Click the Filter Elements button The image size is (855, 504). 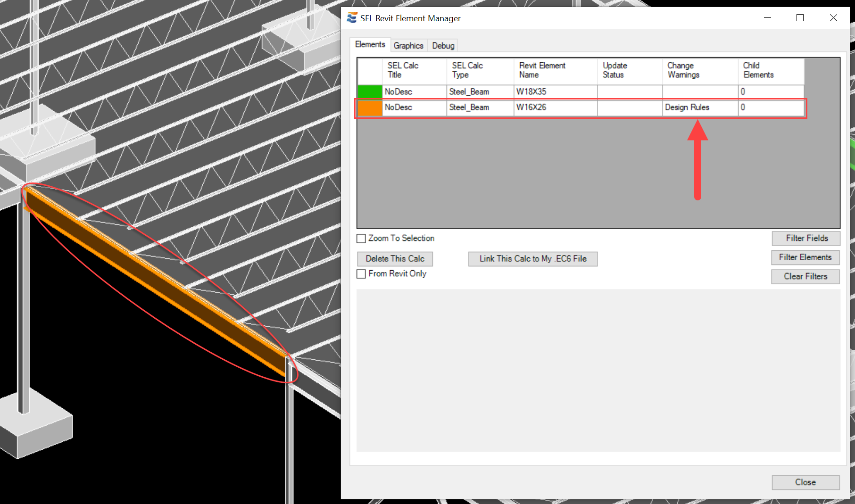tap(805, 257)
